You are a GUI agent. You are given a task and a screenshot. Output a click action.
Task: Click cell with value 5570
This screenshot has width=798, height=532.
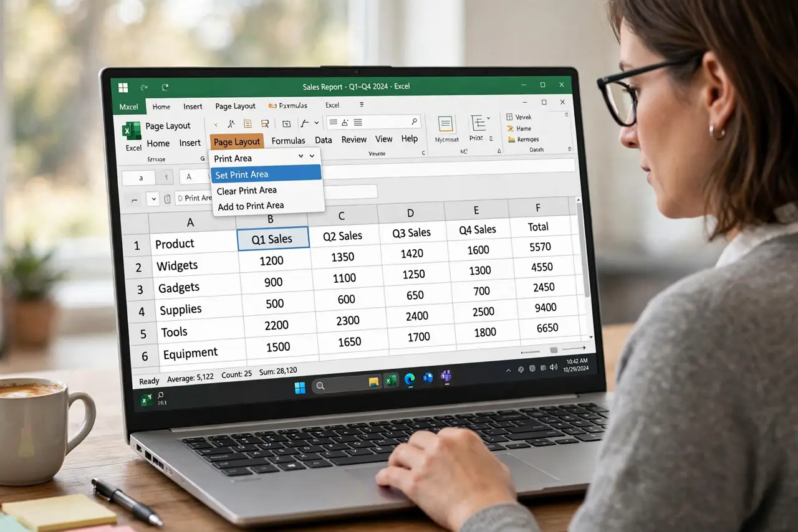point(541,247)
